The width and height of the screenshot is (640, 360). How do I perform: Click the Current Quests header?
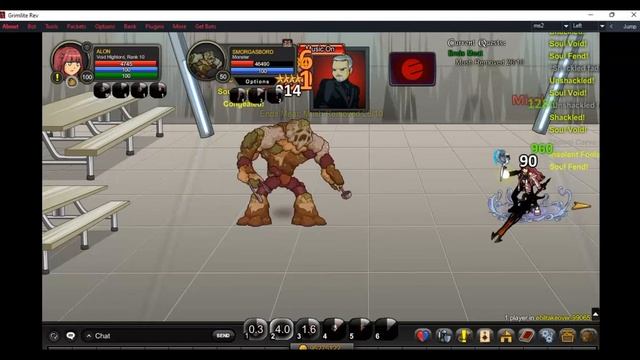(x=476, y=43)
